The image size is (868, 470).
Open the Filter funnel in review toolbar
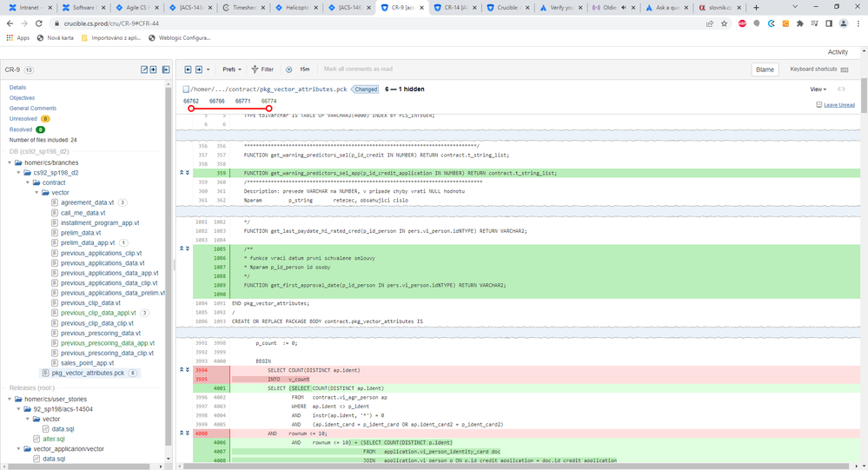tap(262, 70)
